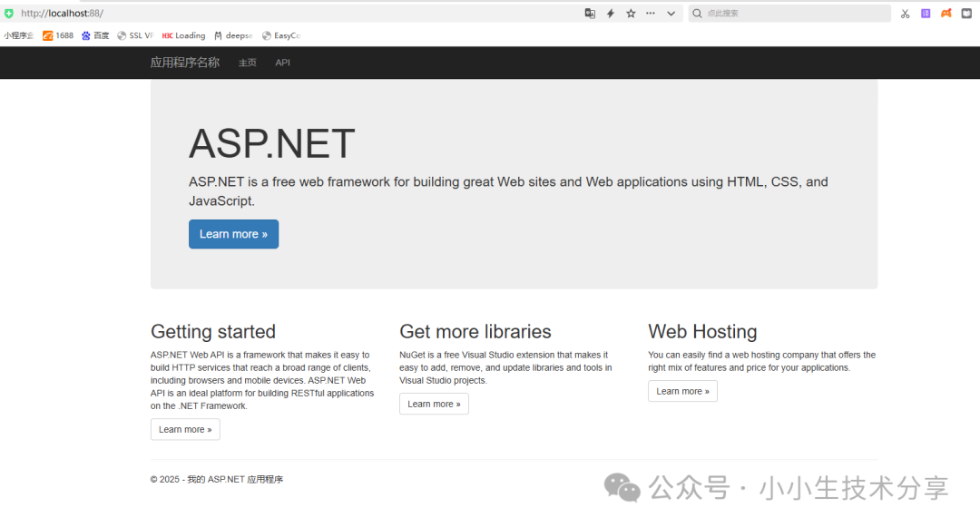Click the 应用程序名称 brand link
980x527 pixels.
click(x=185, y=63)
